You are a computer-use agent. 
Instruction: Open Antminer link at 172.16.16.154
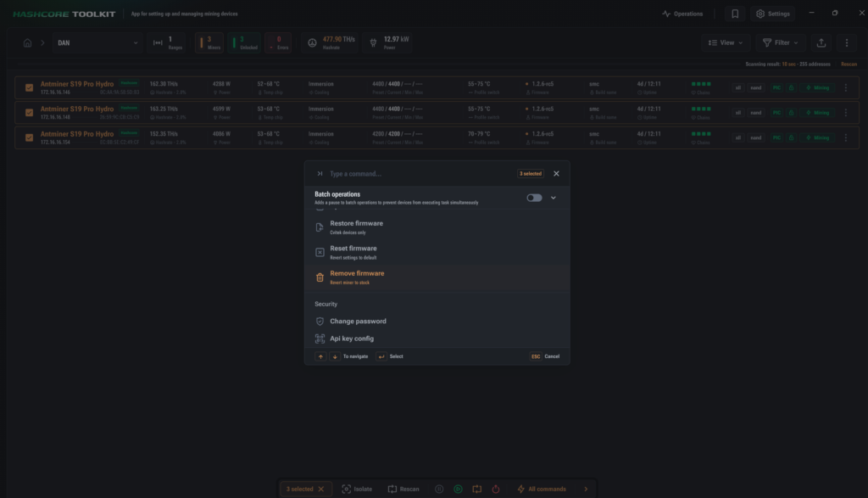[x=77, y=134]
